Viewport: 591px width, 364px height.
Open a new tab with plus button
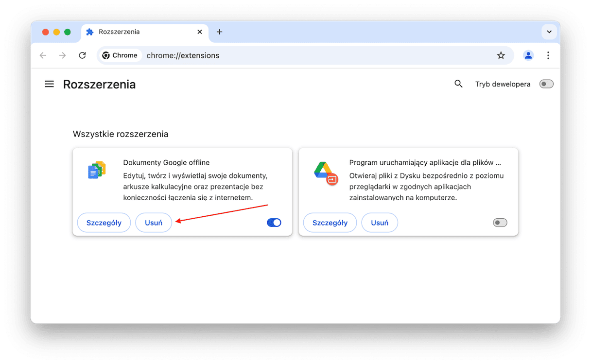pos(219,32)
